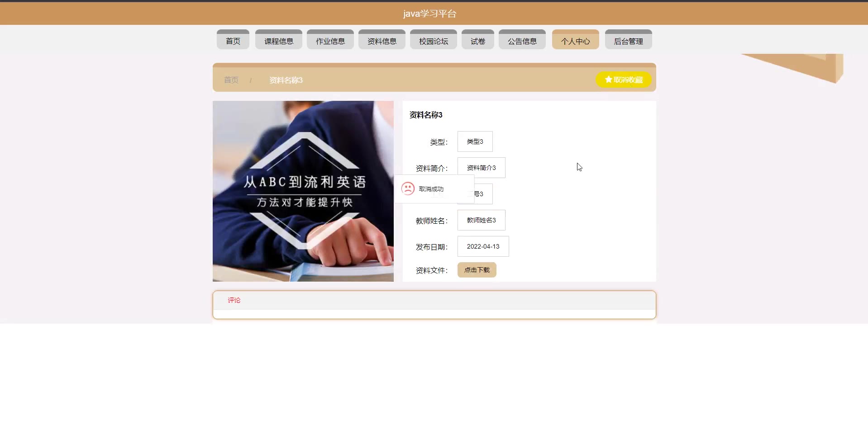The width and height of the screenshot is (868, 424).
Task: Select the 作业信息 navigation tab
Action: (x=330, y=39)
